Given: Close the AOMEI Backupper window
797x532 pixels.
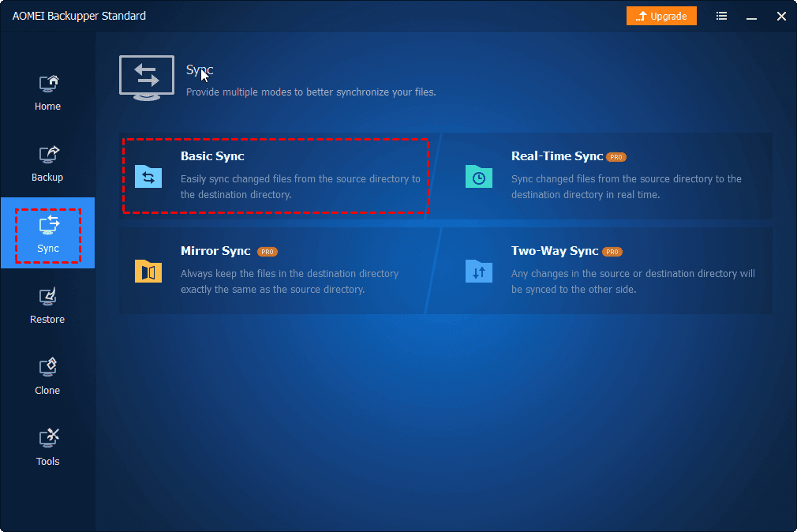Looking at the screenshot, I should 782,17.
